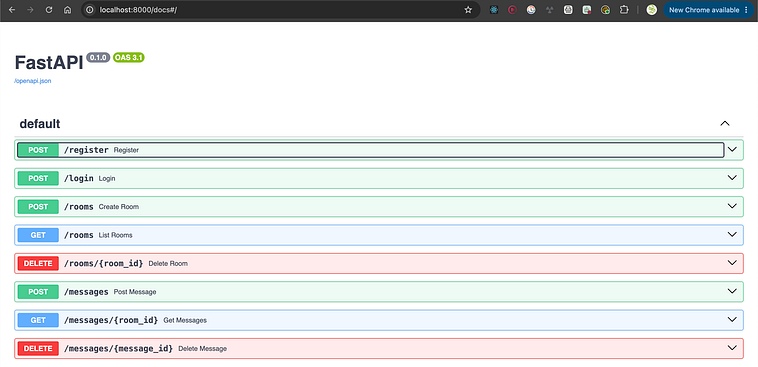This screenshot has width=758, height=367.
Task: Expand the DELETE /messages/{message_id} chevron
Action: pyautogui.click(x=732, y=348)
